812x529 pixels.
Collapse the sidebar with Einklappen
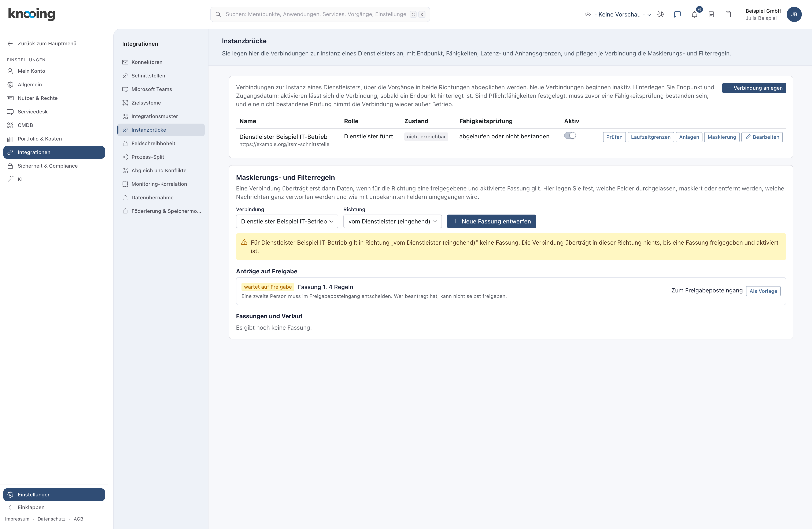54,507
